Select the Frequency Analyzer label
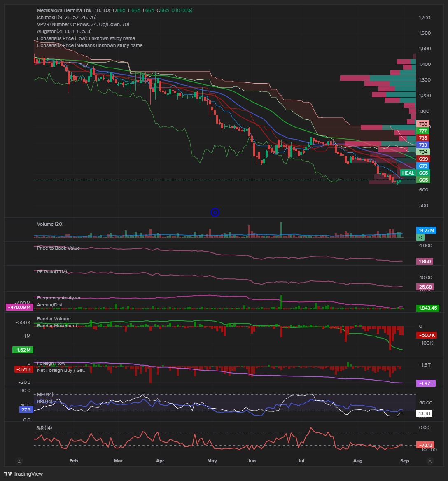This screenshot has height=481, width=448. [x=58, y=298]
